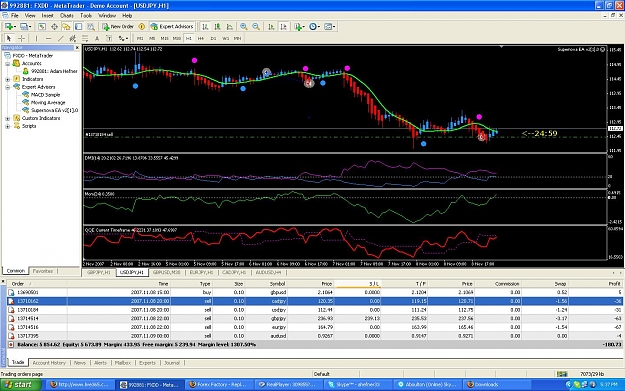Toggle chart auto scroll
The image size is (625, 391).
pos(271,26)
